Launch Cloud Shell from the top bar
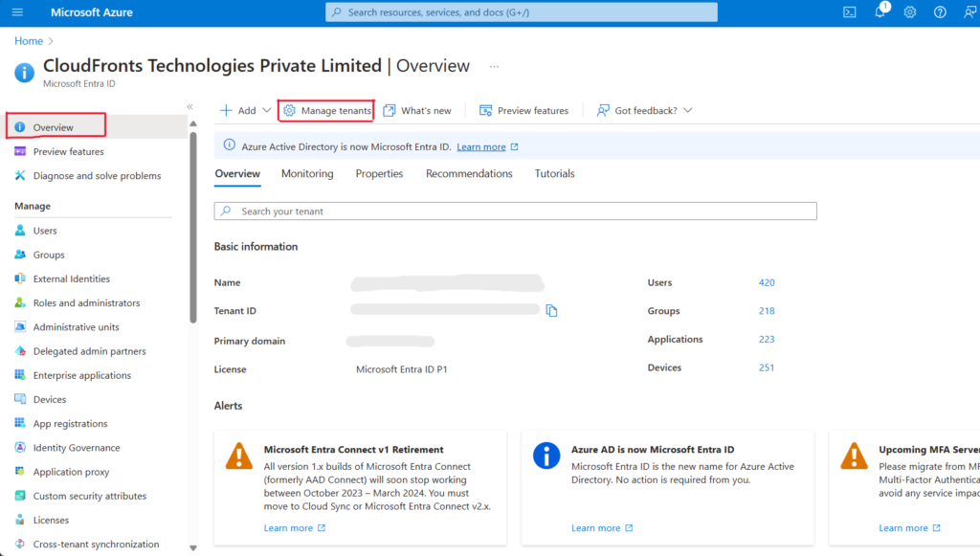The width and height of the screenshot is (980, 556). (x=850, y=11)
